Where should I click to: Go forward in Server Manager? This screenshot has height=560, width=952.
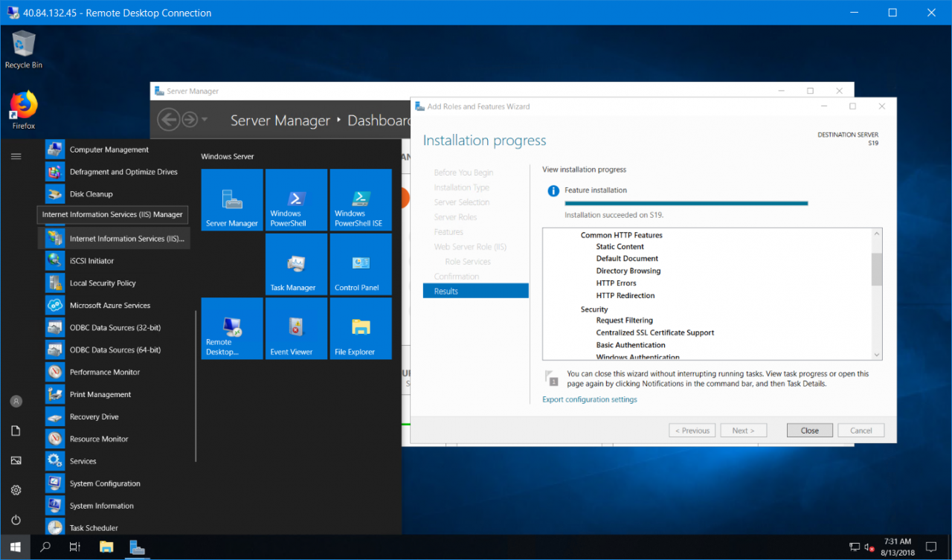[190, 120]
